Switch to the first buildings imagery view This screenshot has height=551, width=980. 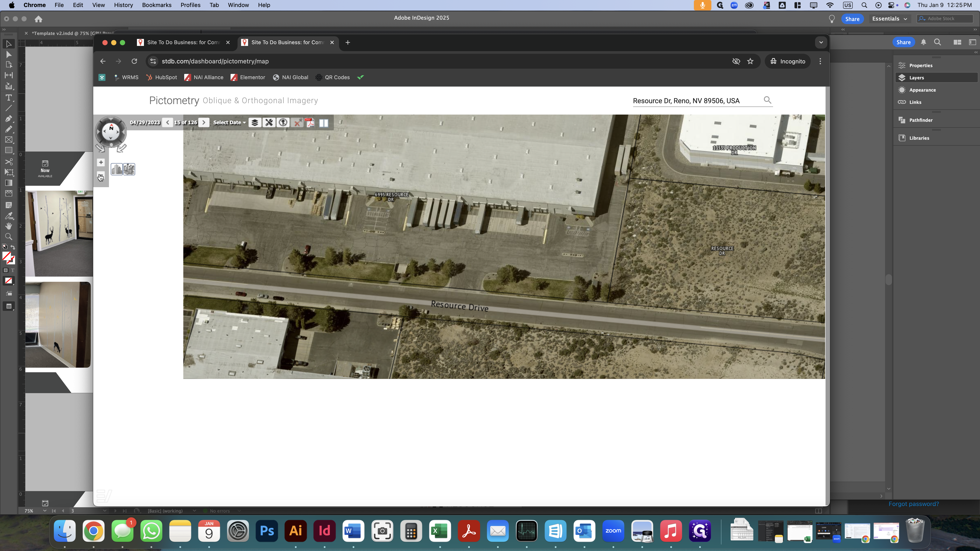(117, 169)
